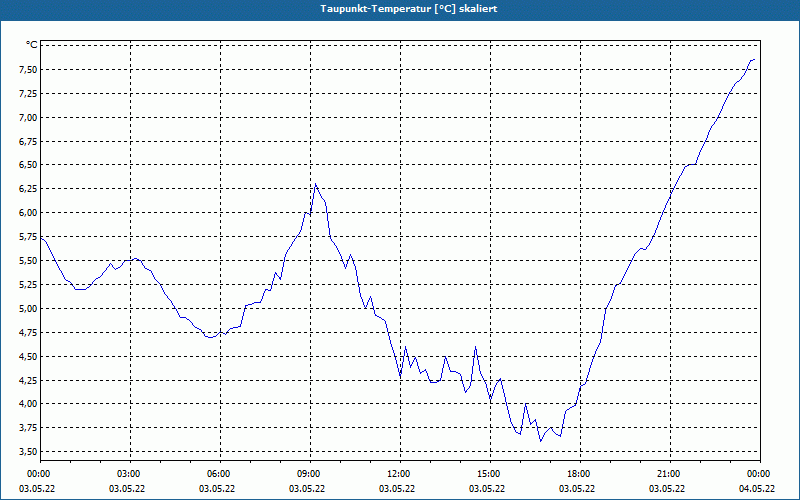
Task: Pick the 03.05.22 date beneath 15:00
Action: click(487, 489)
